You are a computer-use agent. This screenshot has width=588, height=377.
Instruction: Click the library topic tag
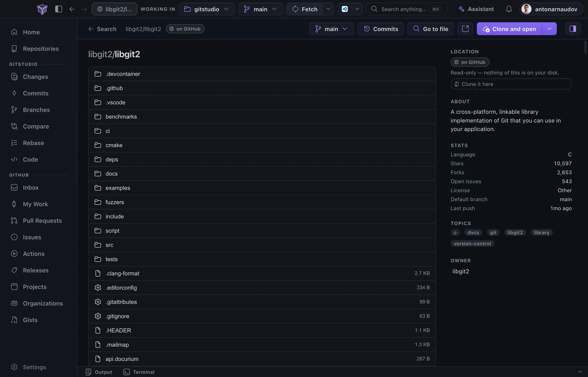[541, 233]
